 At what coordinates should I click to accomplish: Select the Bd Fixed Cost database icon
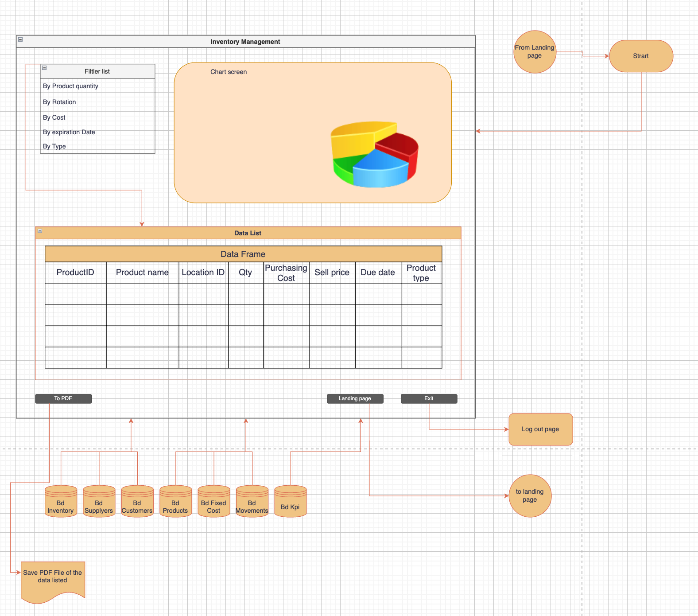click(x=213, y=502)
